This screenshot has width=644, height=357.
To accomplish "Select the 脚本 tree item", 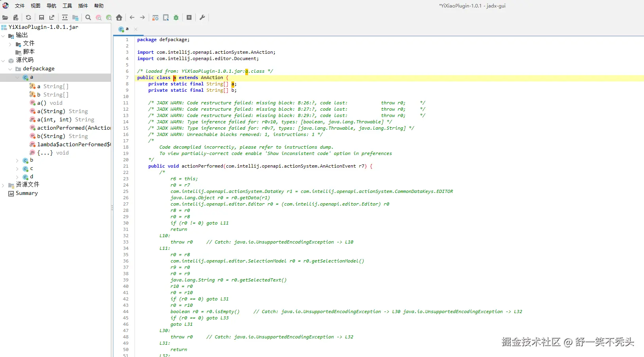I will (28, 52).
